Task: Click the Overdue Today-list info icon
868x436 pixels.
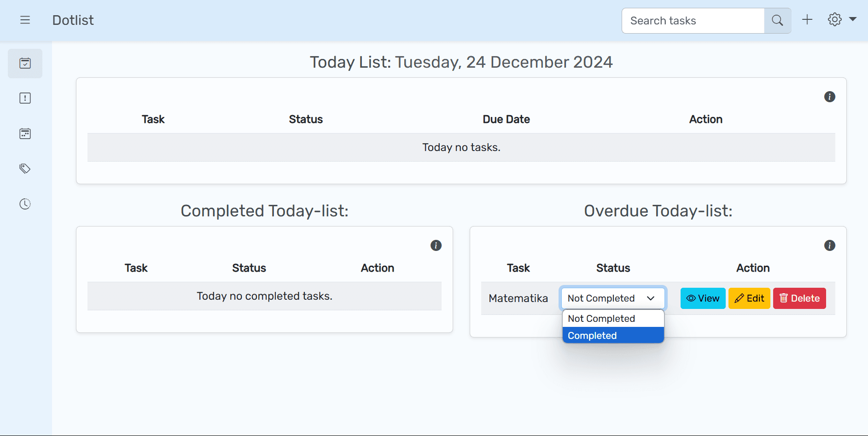Action: point(829,245)
